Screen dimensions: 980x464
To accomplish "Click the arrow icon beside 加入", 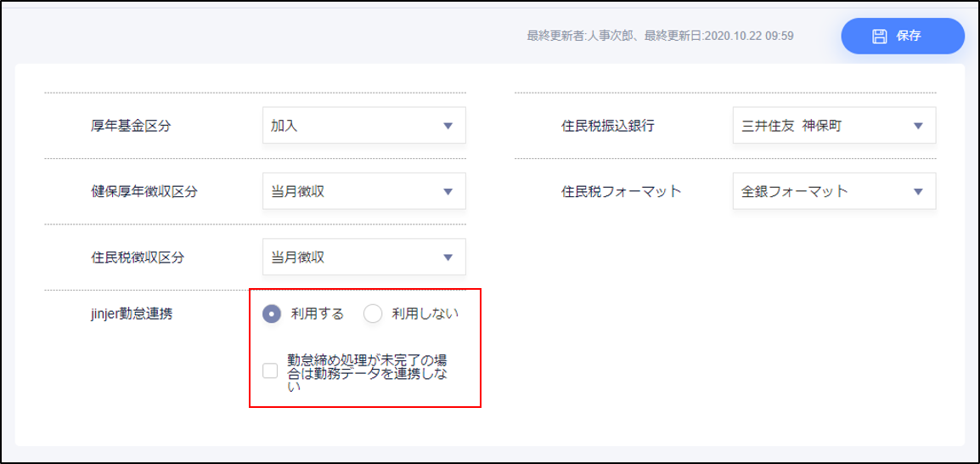I will pos(448,126).
